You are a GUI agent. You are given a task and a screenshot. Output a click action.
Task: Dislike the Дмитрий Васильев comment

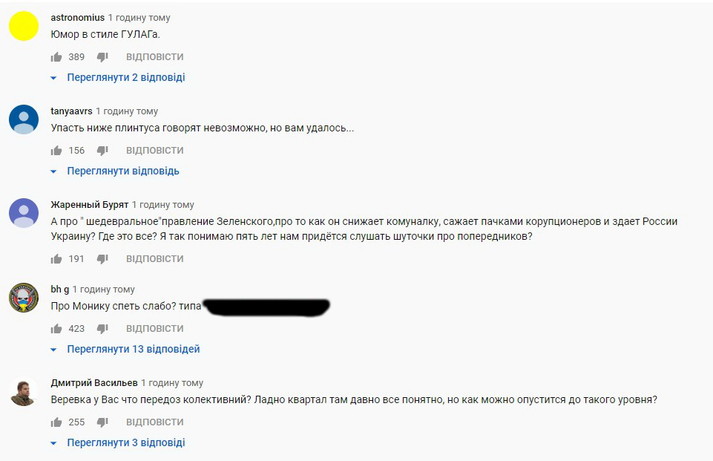click(x=102, y=422)
